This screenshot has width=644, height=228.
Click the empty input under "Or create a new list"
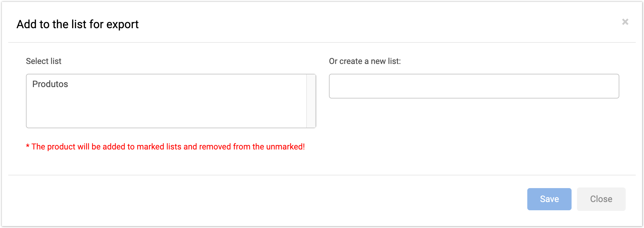point(474,86)
